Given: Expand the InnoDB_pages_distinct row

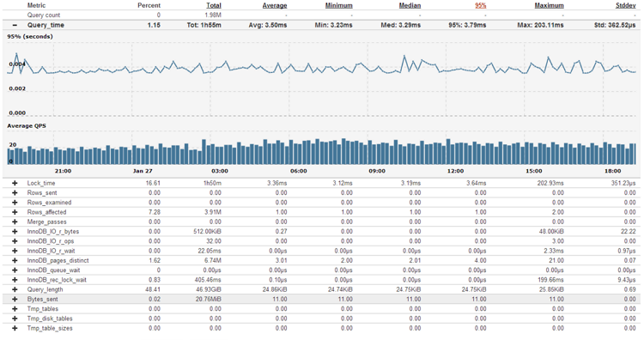Looking at the screenshot, I should [15, 260].
